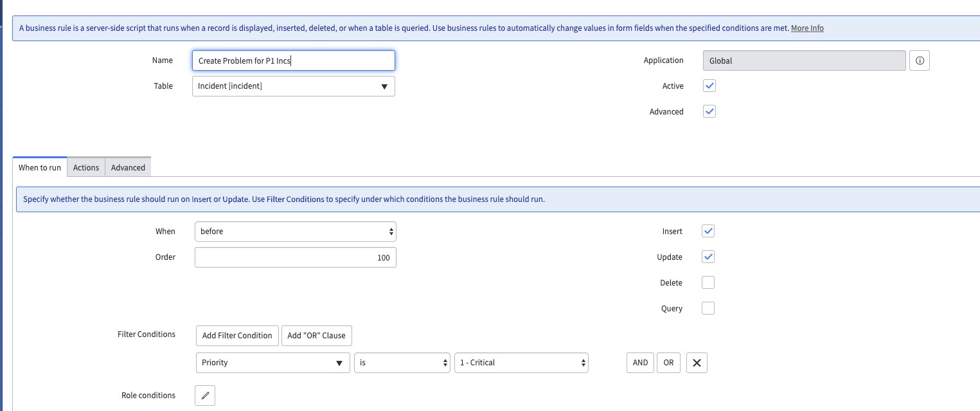This screenshot has height=411, width=980.
Task: Click inside the Order field showing 100
Action: click(x=295, y=257)
